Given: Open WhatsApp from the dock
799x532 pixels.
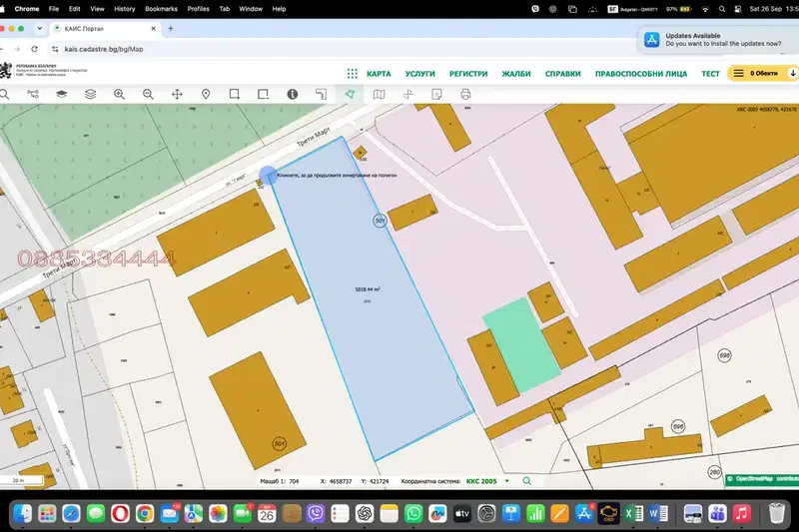Looking at the screenshot, I should point(413,514).
